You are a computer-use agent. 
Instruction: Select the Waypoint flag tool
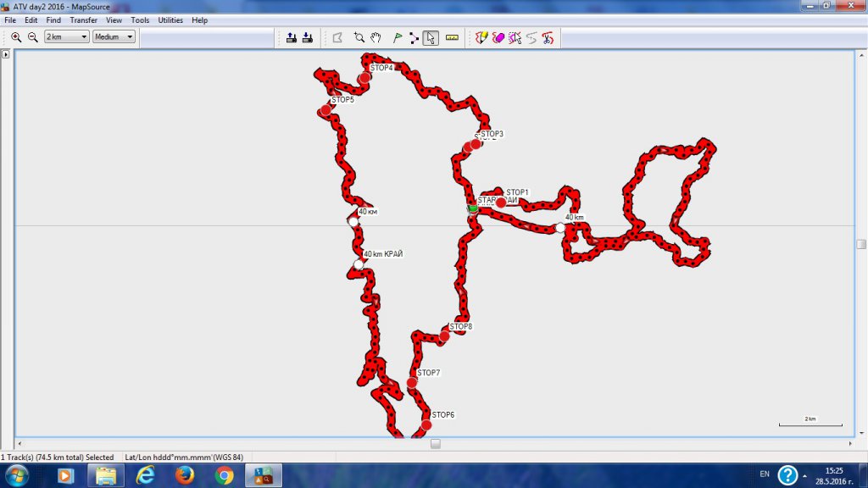pos(397,37)
